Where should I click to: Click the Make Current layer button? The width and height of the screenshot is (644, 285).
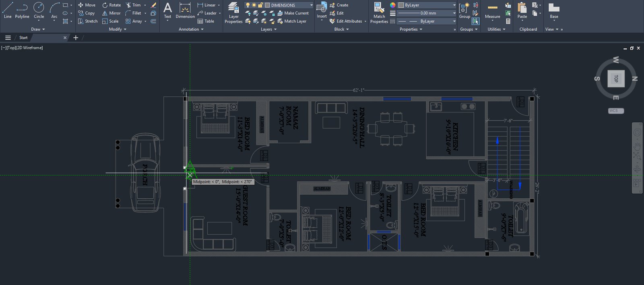[293, 13]
